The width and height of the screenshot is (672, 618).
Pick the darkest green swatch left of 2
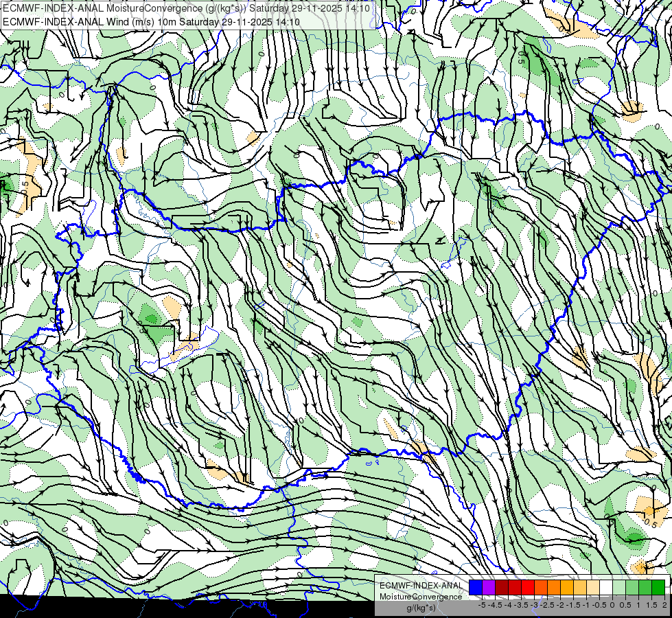coord(658,588)
